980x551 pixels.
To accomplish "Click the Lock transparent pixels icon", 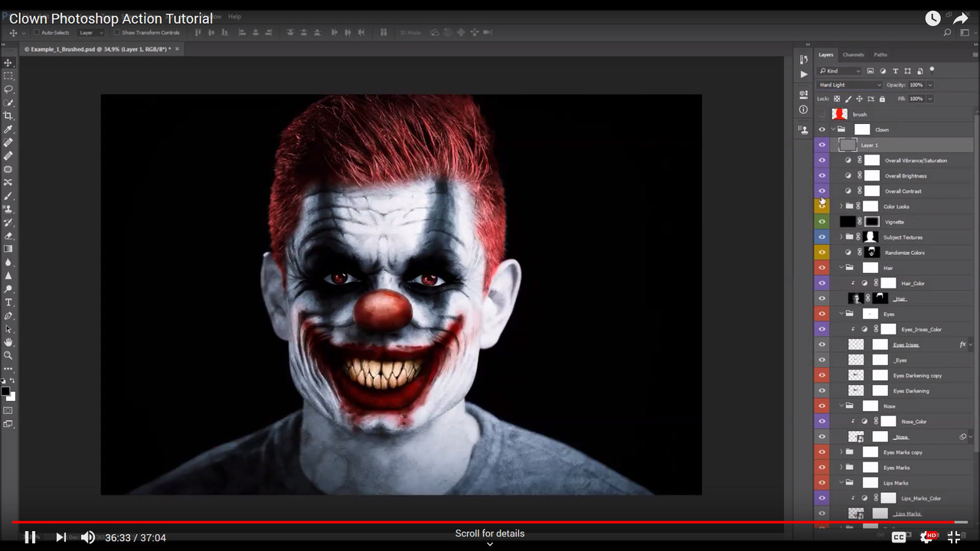I will tap(837, 98).
